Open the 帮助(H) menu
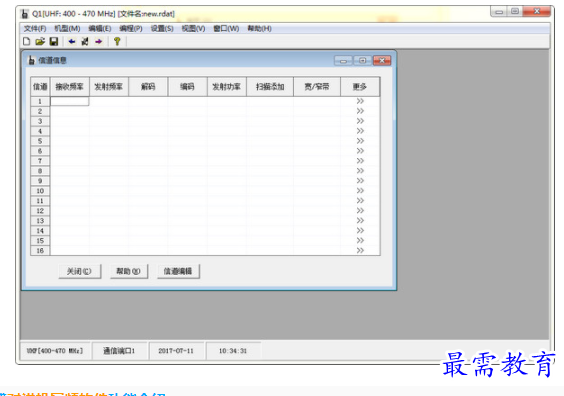 (x=259, y=28)
